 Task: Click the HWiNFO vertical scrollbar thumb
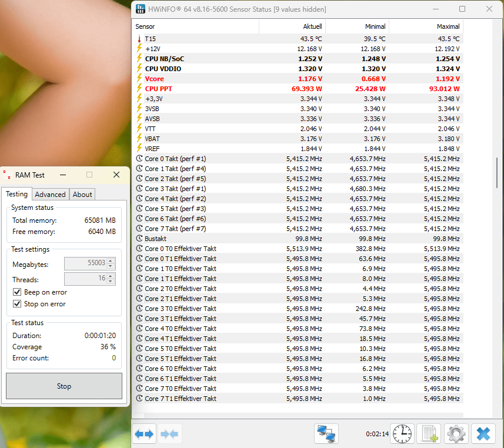tap(497, 173)
